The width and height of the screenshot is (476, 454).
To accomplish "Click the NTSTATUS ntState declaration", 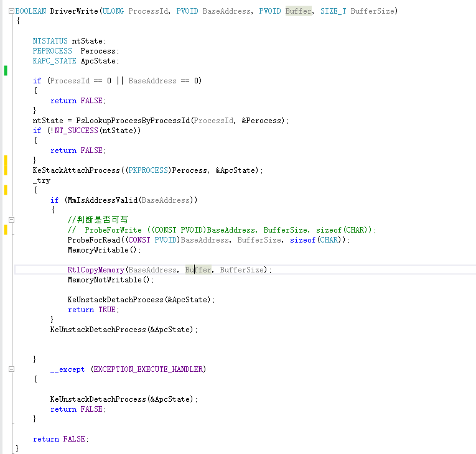I will 69,41.
